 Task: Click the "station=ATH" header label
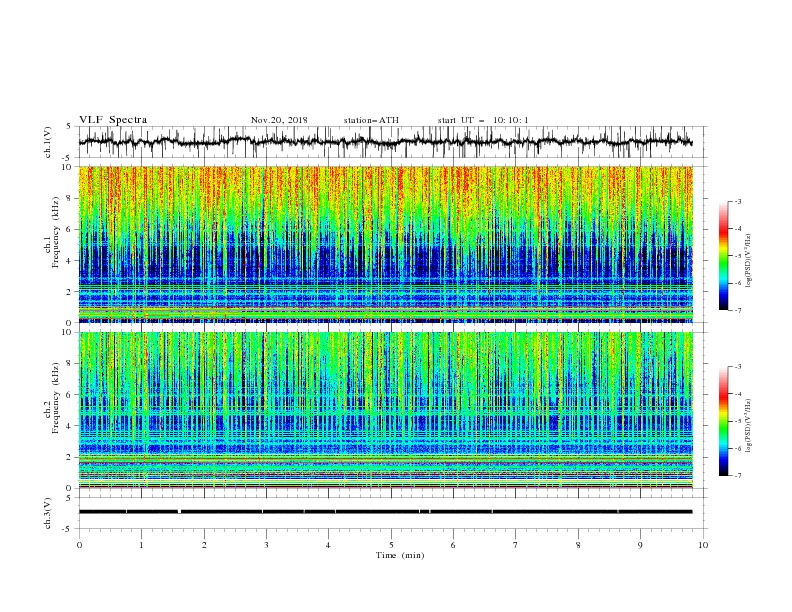click(x=371, y=120)
